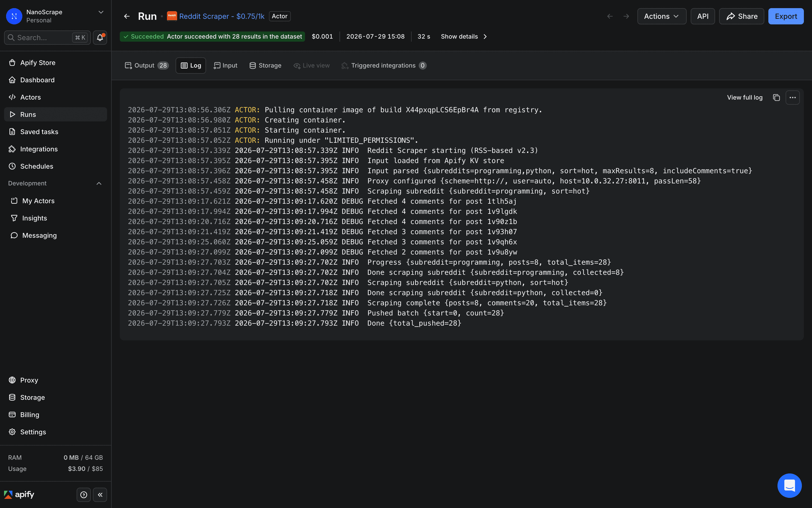This screenshot has width=812, height=508.
Task: Open Messaging under Development
Action: tap(55, 235)
